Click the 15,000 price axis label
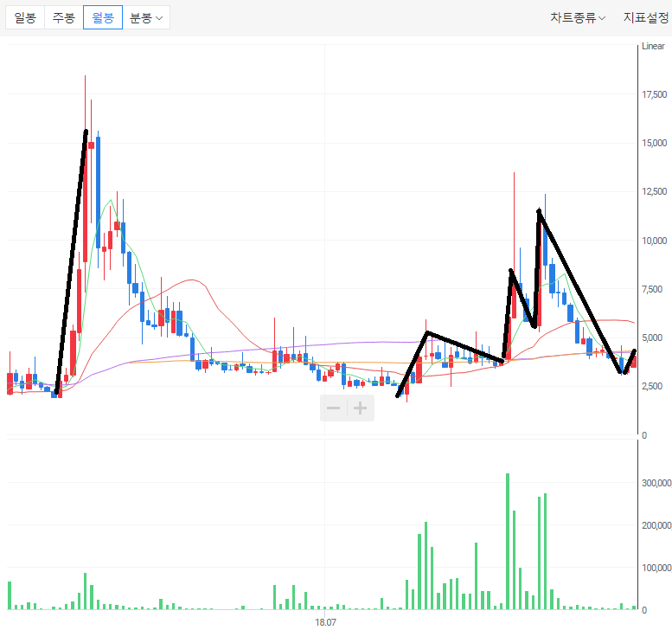Image resolution: width=672 pixels, height=630 pixels. point(655,143)
